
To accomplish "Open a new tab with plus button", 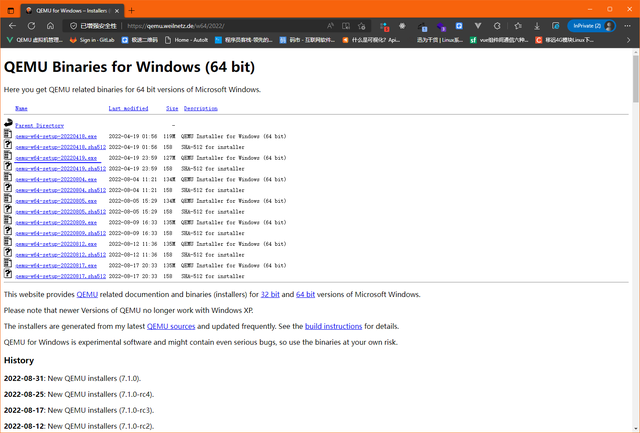I will [x=131, y=11].
